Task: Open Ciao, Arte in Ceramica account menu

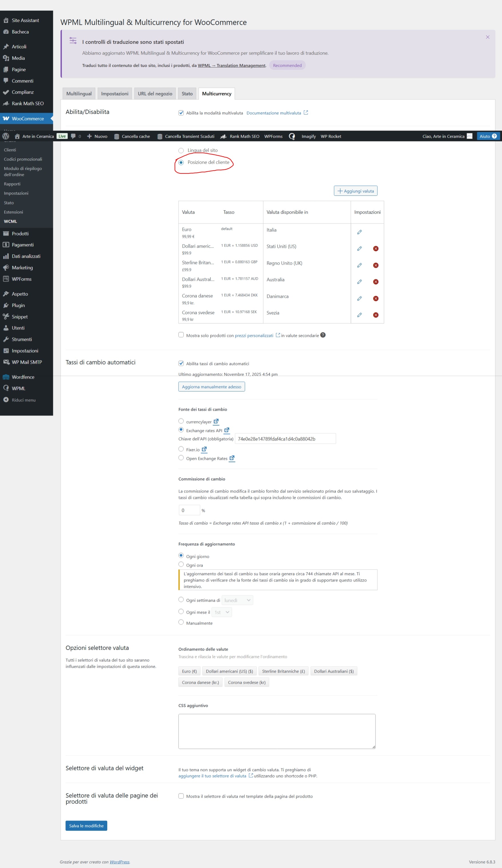Action: 447,136
